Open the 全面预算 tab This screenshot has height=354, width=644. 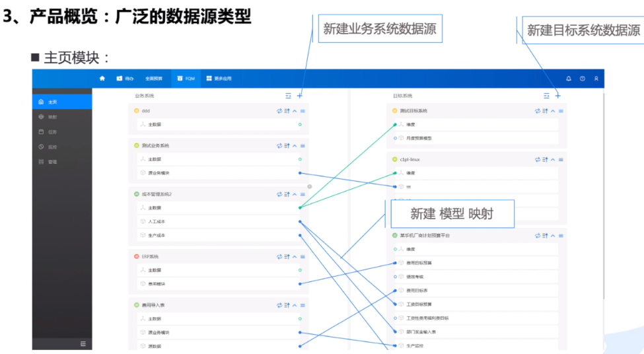(154, 79)
